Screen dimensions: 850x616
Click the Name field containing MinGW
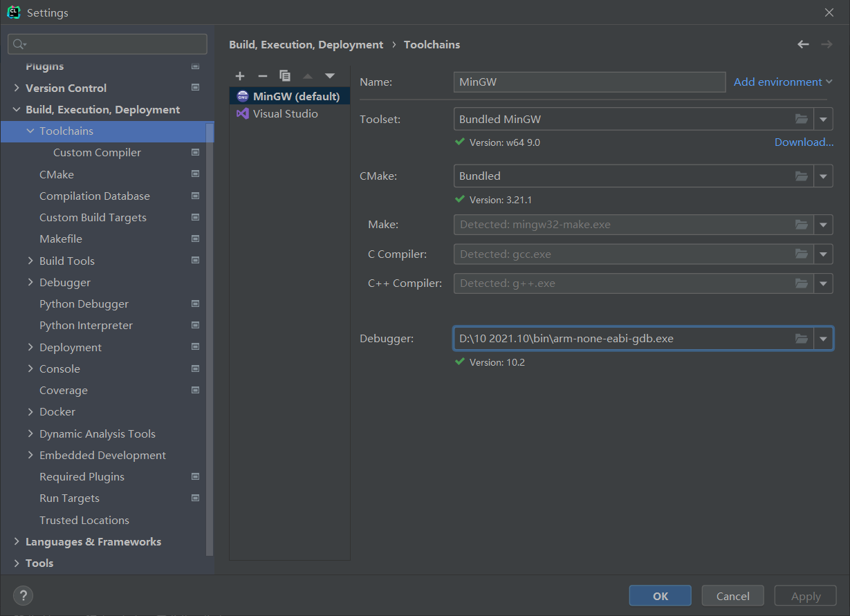tap(589, 82)
